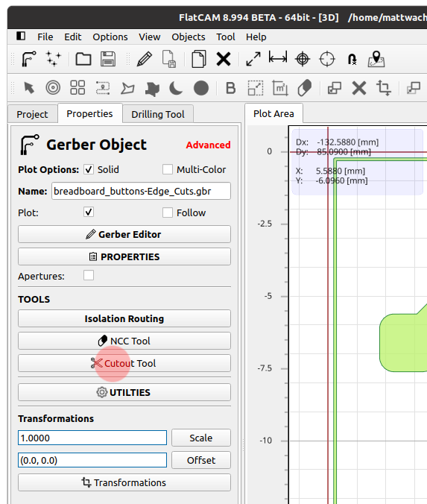The image size is (427, 504).
Task: Open project with folder icon
Action: 83,59
